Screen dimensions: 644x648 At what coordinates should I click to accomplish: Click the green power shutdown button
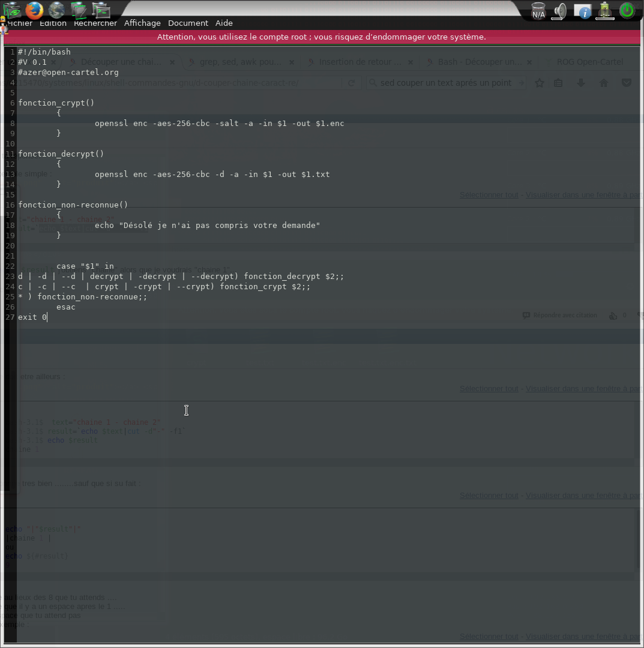627,10
